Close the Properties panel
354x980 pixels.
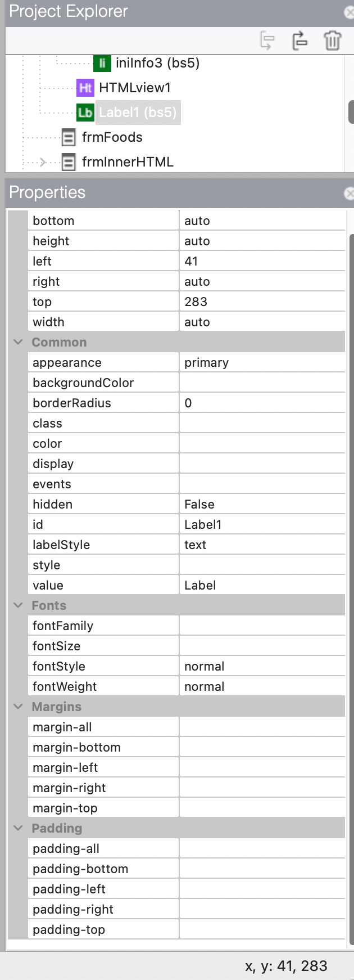click(x=349, y=194)
